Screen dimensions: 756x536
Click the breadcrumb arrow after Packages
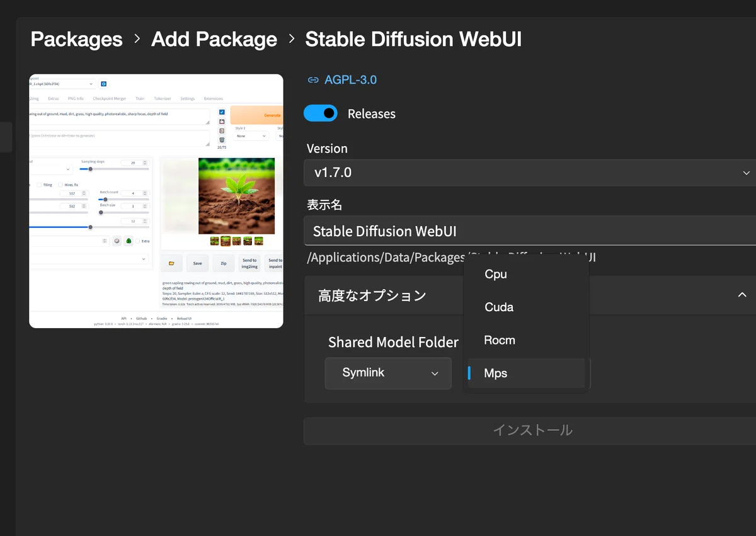[x=137, y=39]
